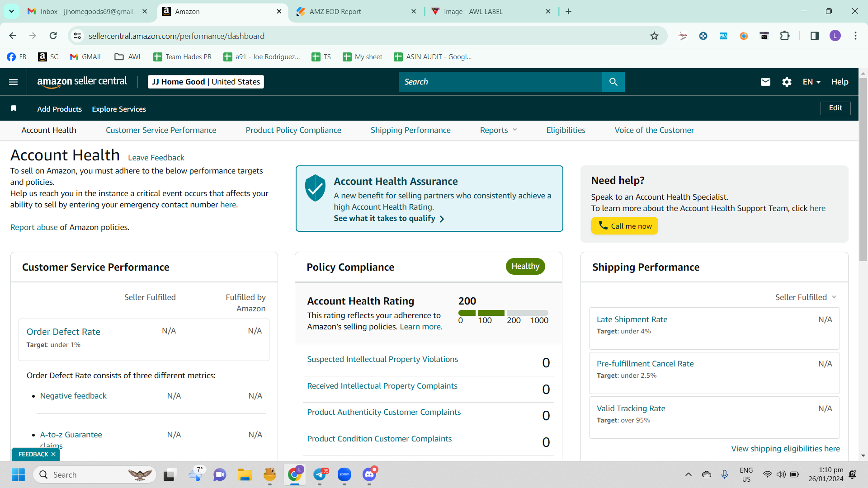Open the Product Policy Compliance tab
This screenshot has width=868, height=488.
point(293,130)
